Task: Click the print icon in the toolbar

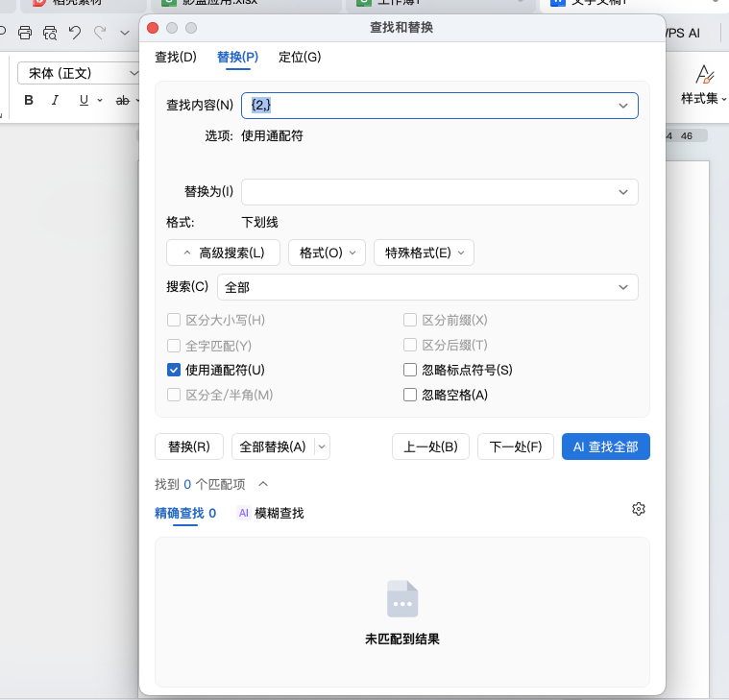Action: pyautogui.click(x=25, y=33)
